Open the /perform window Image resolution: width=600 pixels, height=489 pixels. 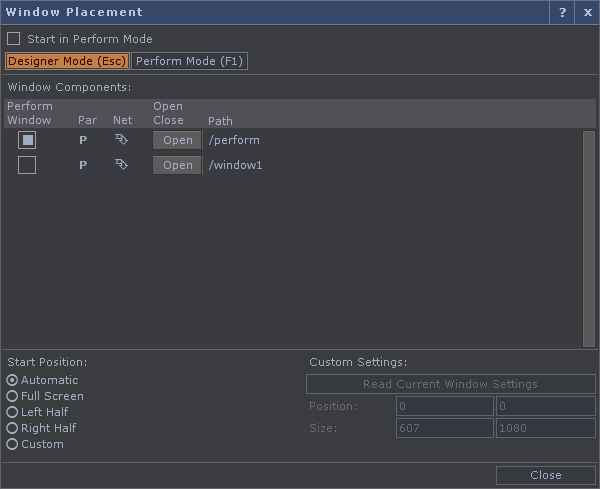click(x=177, y=140)
